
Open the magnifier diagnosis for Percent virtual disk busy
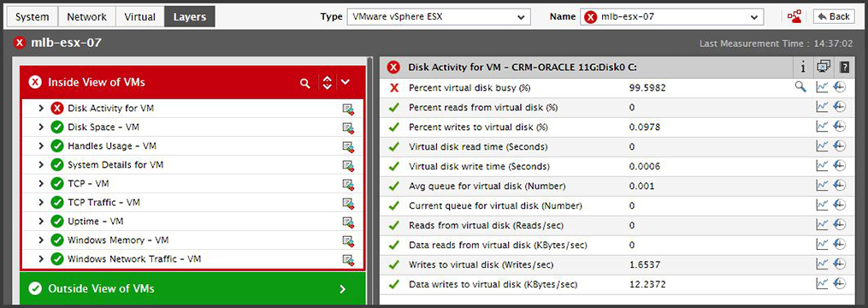(x=800, y=87)
